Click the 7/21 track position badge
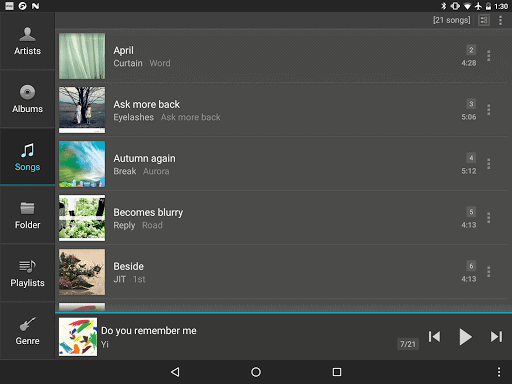This screenshot has height=384, width=512. pos(408,344)
